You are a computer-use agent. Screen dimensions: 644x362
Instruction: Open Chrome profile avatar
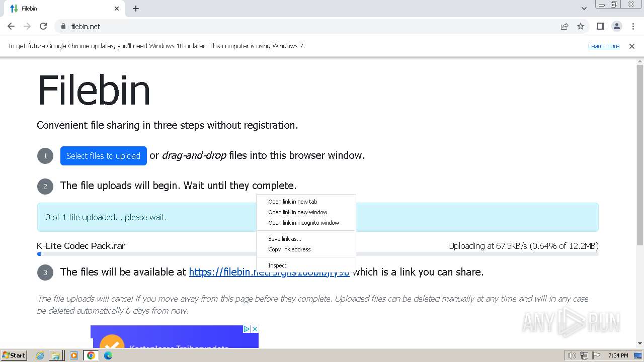[616, 26]
